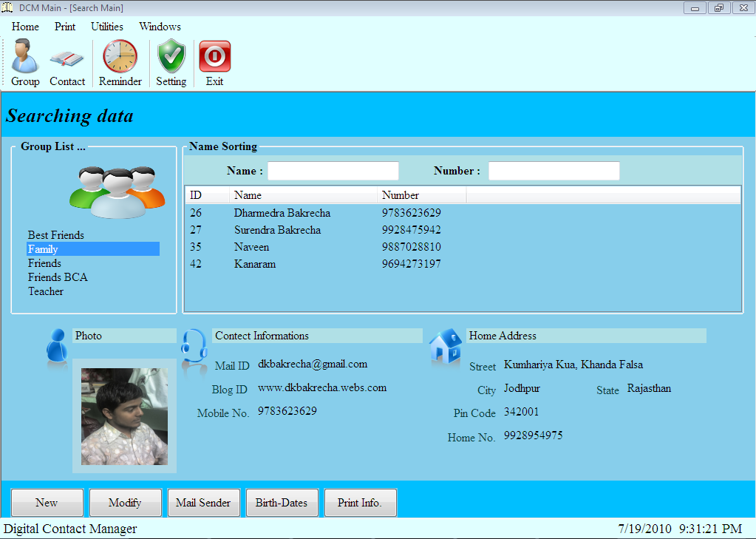This screenshot has width=756, height=539.
Task: Restore down the DCM Main window
Action: point(719,7)
